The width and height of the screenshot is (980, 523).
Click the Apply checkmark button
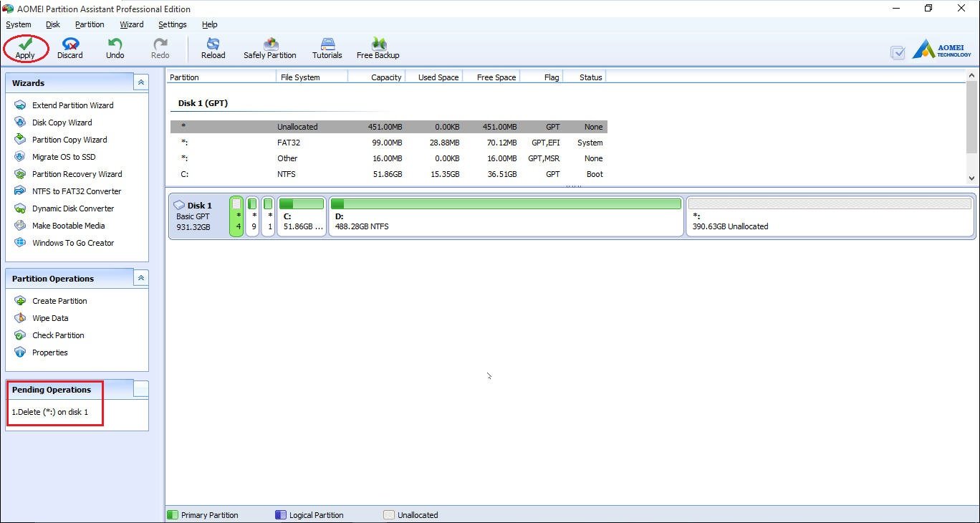(x=25, y=48)
